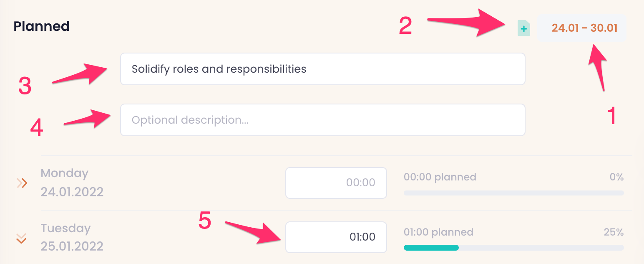Click the 24.01.2022 date text
This screenshot has height=264, width=644.
(x=72, y=192)
